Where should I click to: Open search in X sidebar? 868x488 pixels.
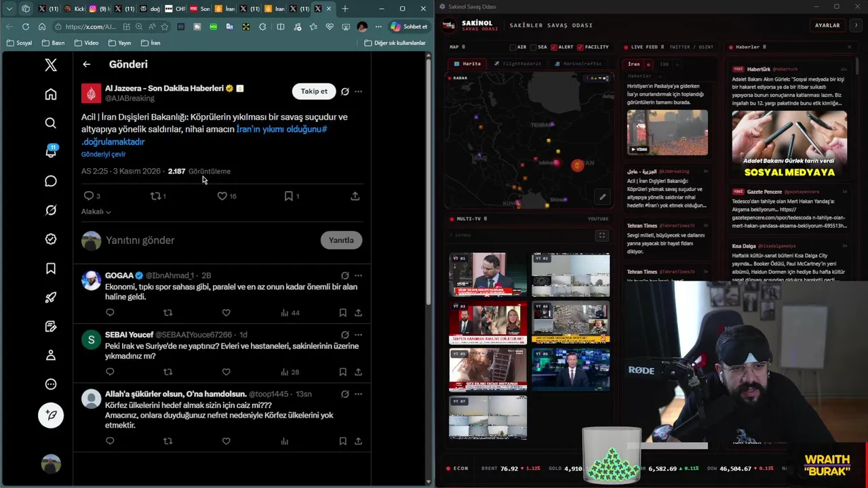[x=51, y=123]
